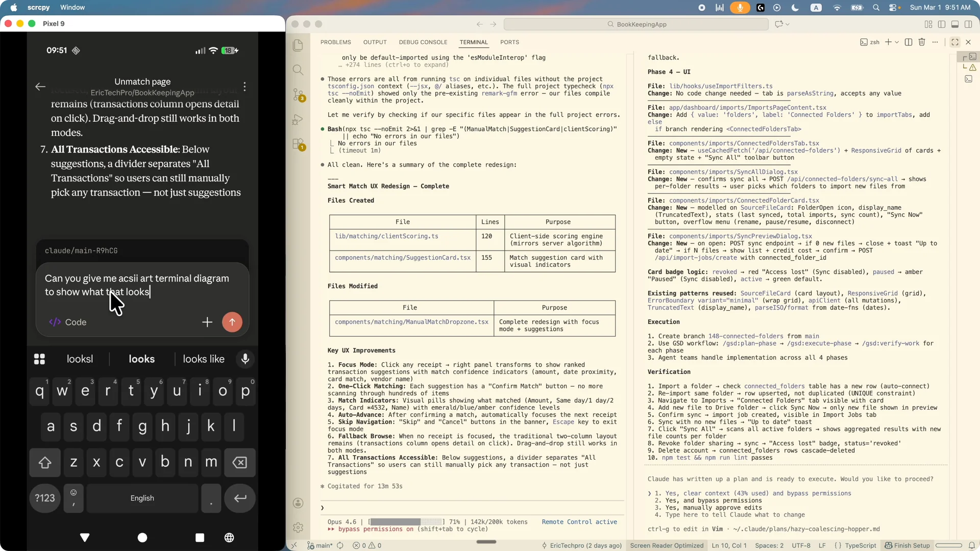Switch to DEBUG CONSOLE tab
This screenshot has width=980, height=551.
coord(423,42)
